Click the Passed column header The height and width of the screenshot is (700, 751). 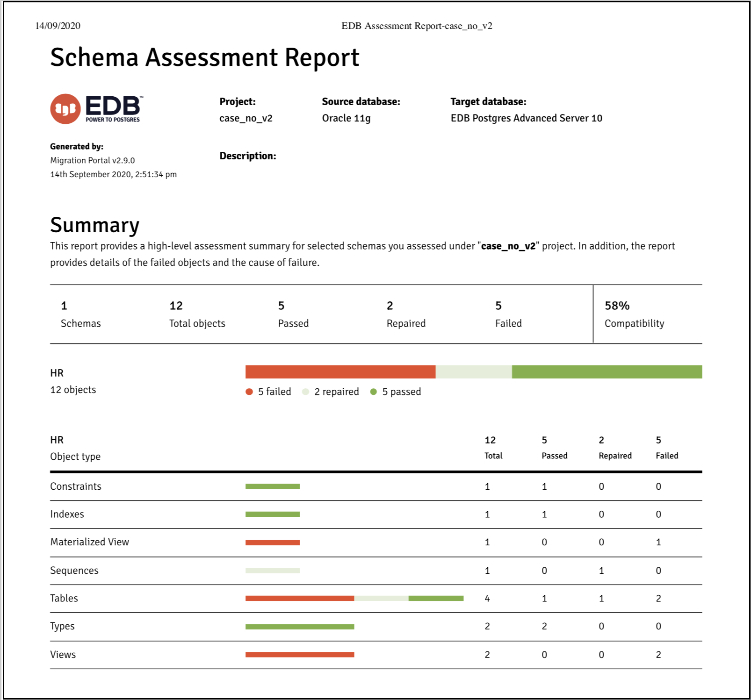(x=555, y=456)
